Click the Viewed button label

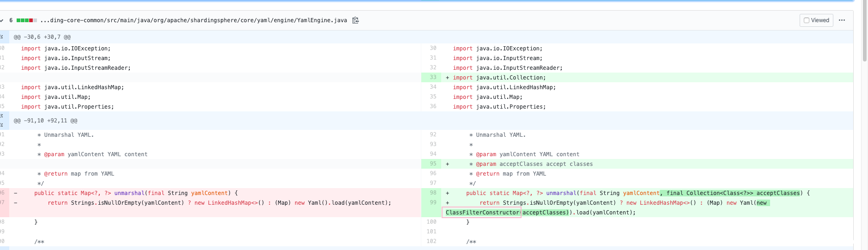click(x=820, y=20)
